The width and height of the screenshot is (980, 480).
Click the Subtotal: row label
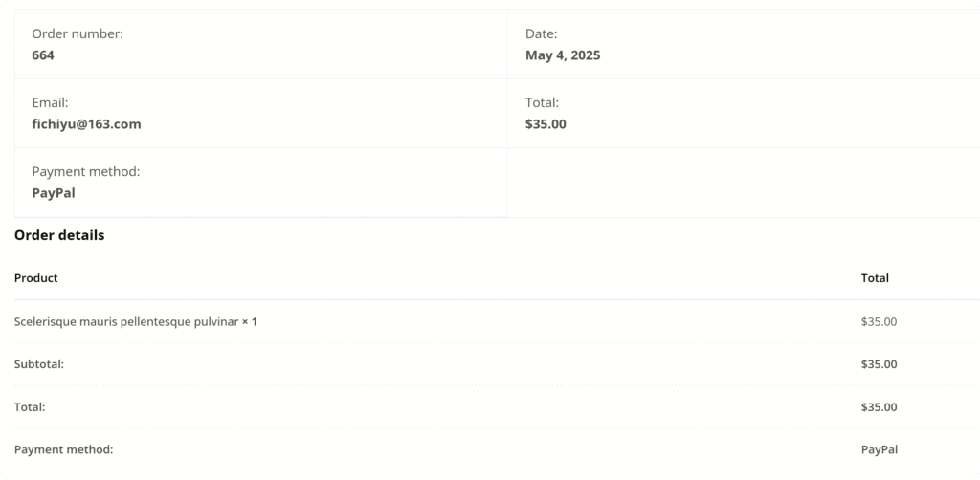point(39,364)
